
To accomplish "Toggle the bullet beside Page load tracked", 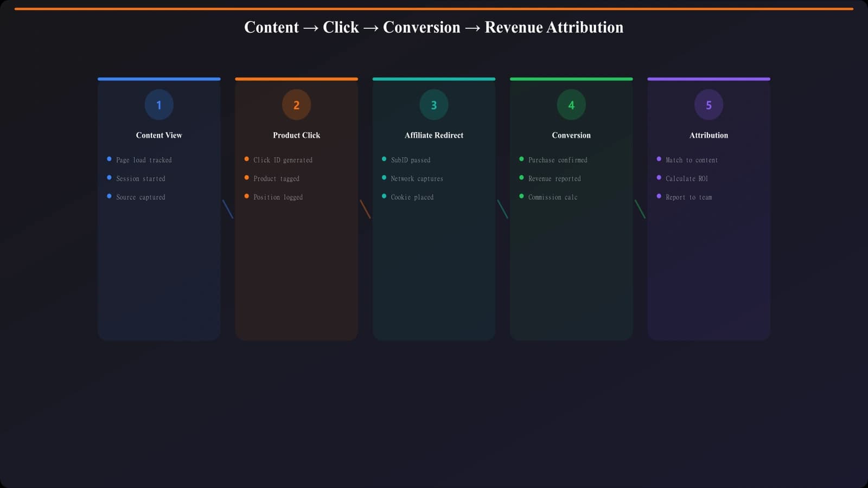I will pyautogui.click(x=108, y=159).
